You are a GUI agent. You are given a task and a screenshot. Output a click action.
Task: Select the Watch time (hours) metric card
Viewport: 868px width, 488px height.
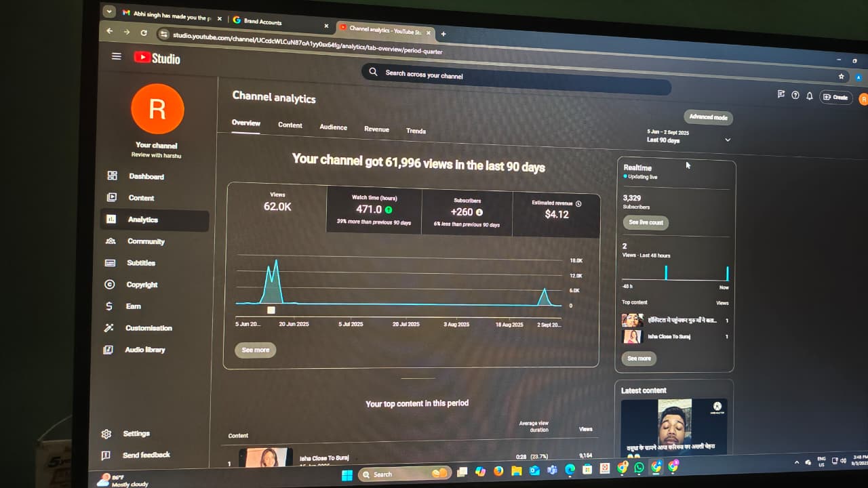pos(374,211)
